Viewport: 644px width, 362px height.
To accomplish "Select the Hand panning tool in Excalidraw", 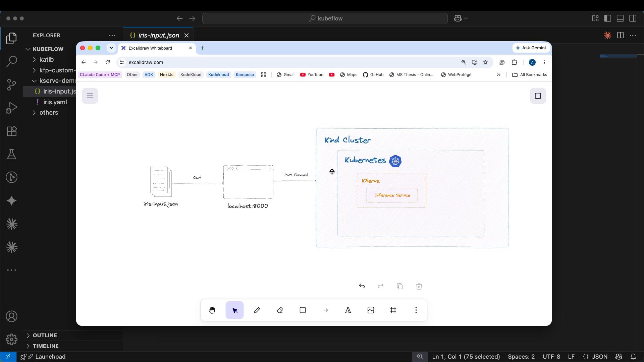I will 212,310.
